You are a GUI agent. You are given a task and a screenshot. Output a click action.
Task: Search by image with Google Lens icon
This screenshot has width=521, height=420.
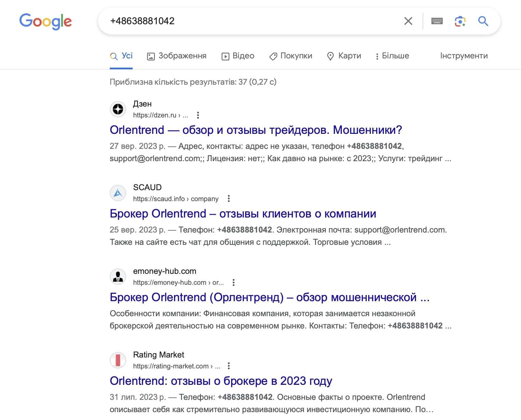pyautogui.click(x=460, y=21)
